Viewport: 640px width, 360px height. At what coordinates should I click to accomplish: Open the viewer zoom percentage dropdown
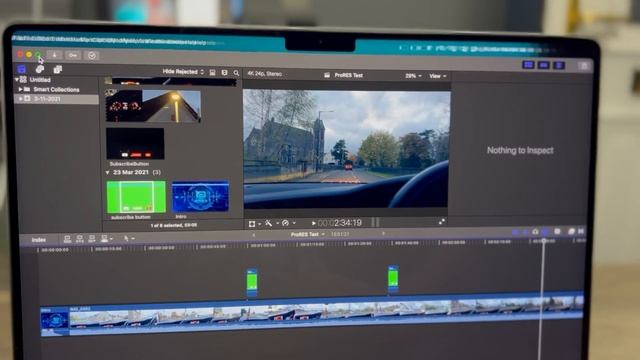click(x=413, y=76)
